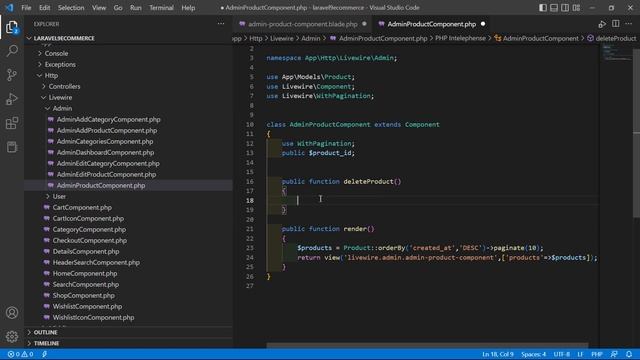The image size is (640, 360).
Task: Collapse the Http folder
Action: click(51, 76)
